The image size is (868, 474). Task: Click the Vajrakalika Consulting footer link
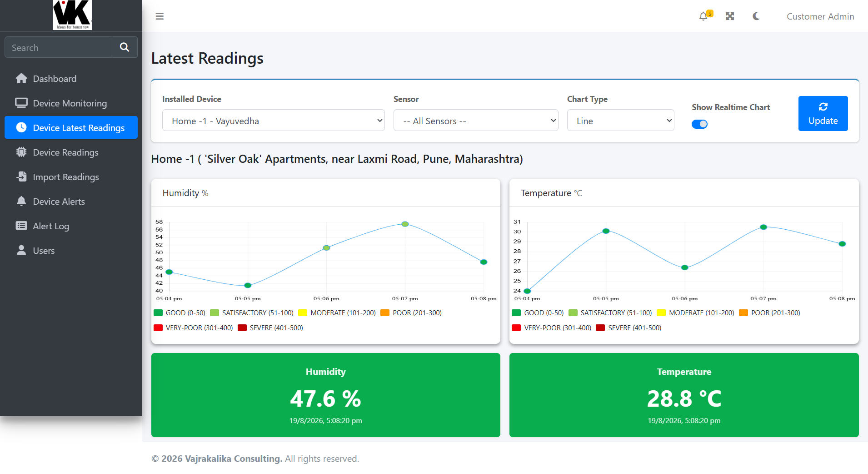(x=234, y=459)
